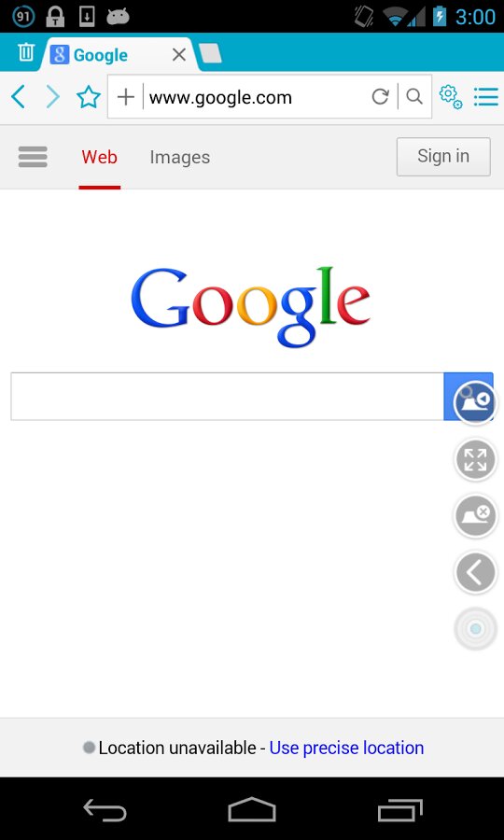Tap the plus icon in the address bar
This screenshot has width=504, height=840.
tap(126, 97)
